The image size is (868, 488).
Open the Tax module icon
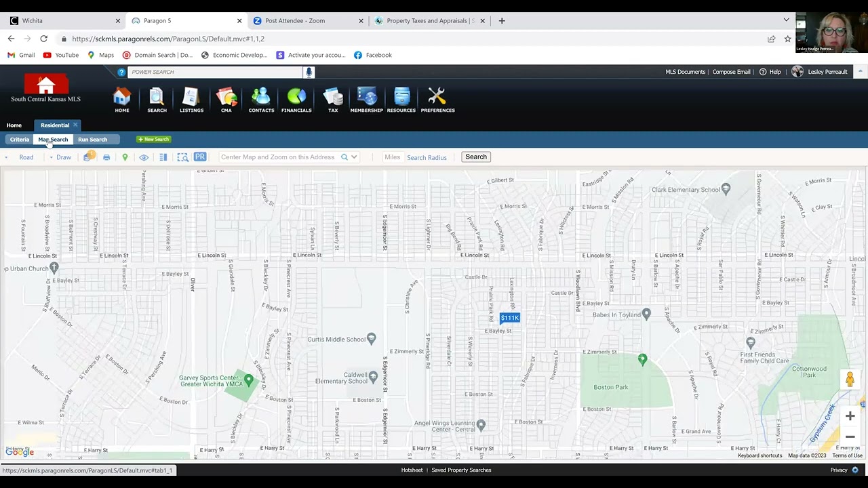pyautogui.click(x=333, y=99)
